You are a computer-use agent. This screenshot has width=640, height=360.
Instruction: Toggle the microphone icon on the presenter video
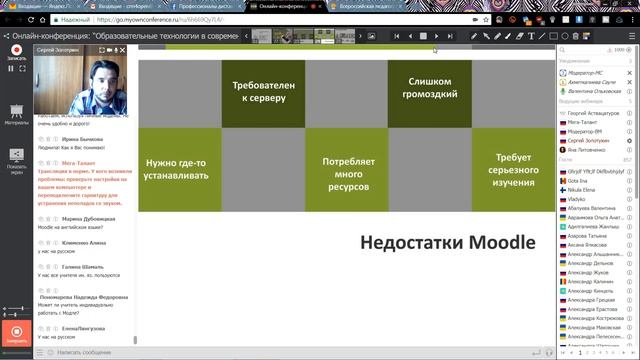(x=116, y=50)
